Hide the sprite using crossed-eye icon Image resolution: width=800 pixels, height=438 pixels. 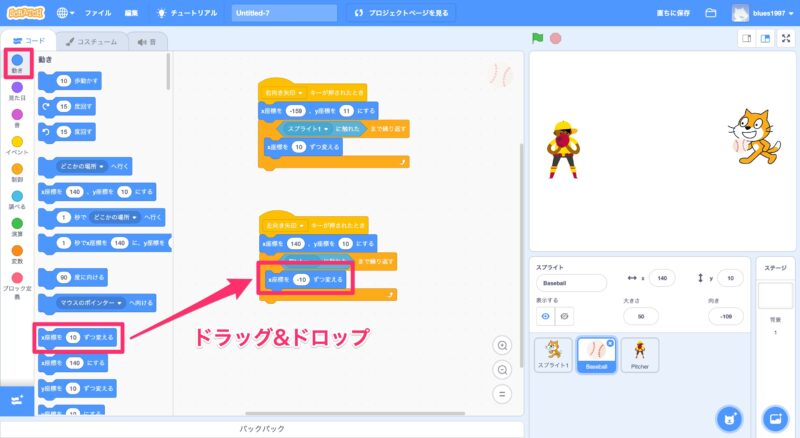click(x=564, y=316)
